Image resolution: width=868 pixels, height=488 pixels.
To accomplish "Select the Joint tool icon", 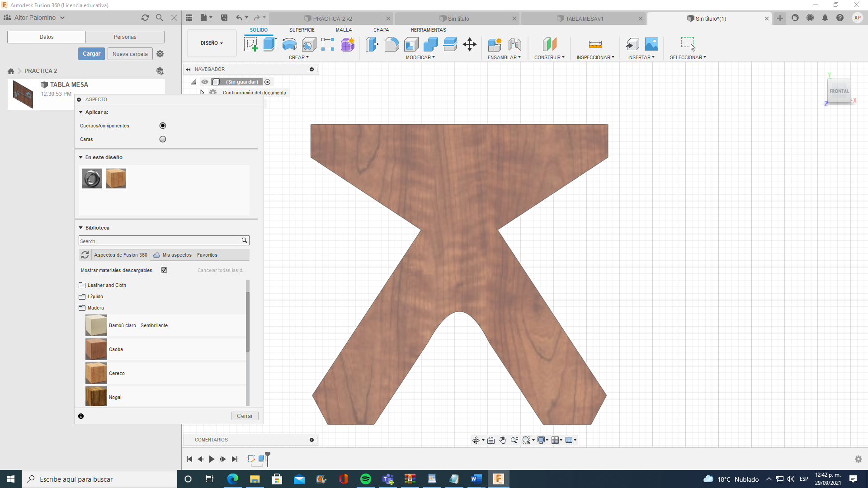I will (x=514, y=44).
